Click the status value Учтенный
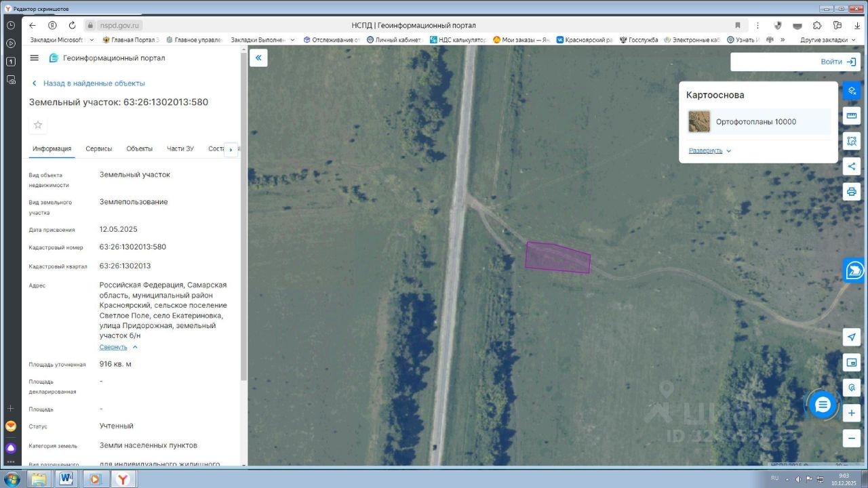 point(117,426)
